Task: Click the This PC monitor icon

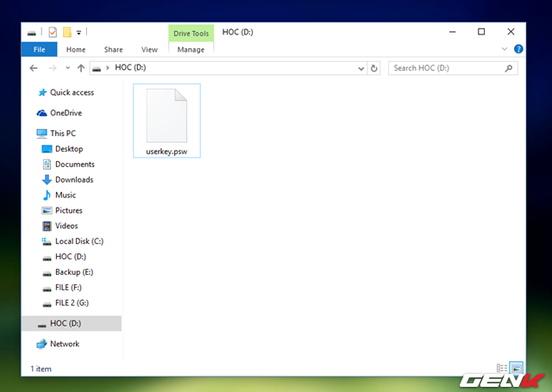Action: (x=41, y=134)
